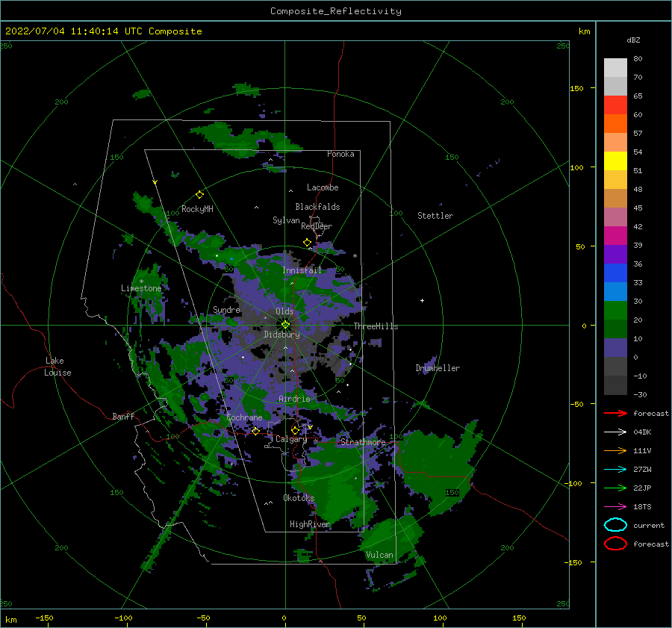Pick the blue 33-36 dBZ swatch

[x=615, y=273]
